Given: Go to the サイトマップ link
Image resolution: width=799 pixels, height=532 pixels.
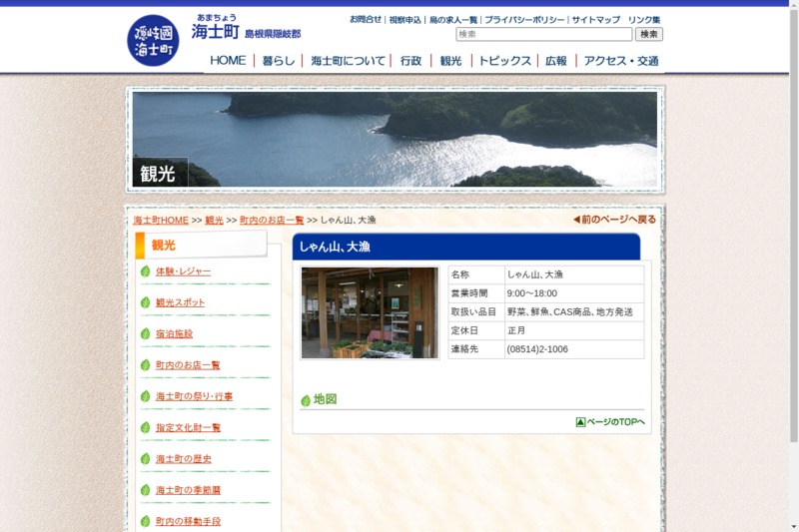Looking at the screenshot, I should 595,19.
